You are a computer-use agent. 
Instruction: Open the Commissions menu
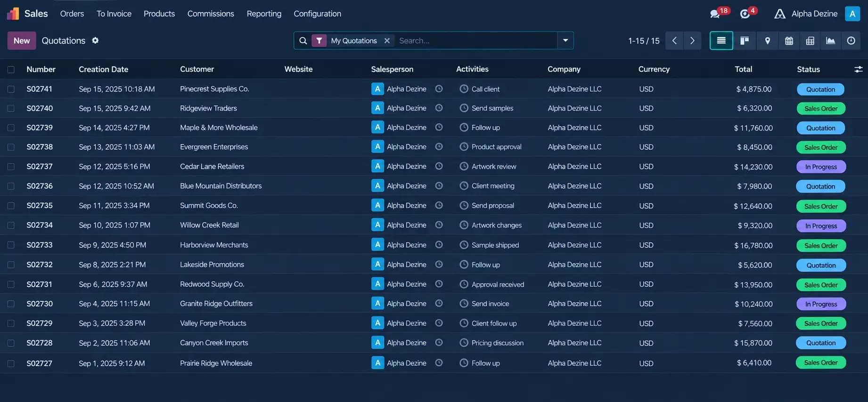[211, 14]
